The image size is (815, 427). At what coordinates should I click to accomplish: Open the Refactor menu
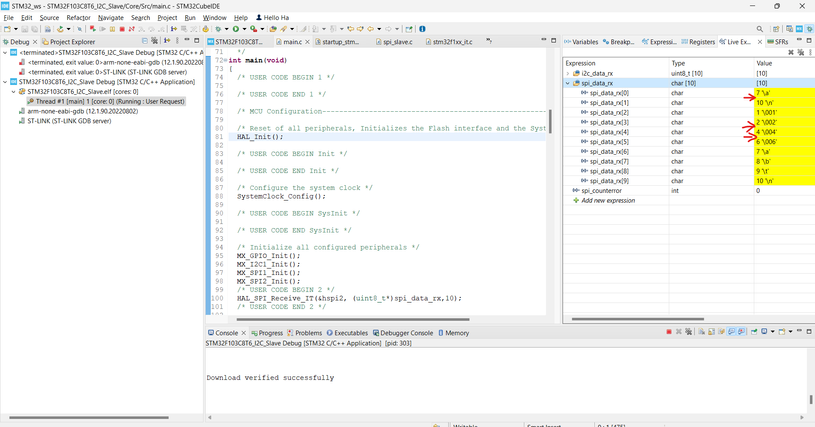tap(77, 17)
